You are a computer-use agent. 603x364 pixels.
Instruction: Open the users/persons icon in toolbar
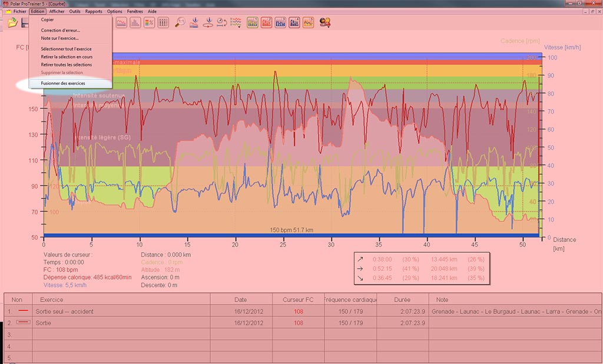point(325,23)
